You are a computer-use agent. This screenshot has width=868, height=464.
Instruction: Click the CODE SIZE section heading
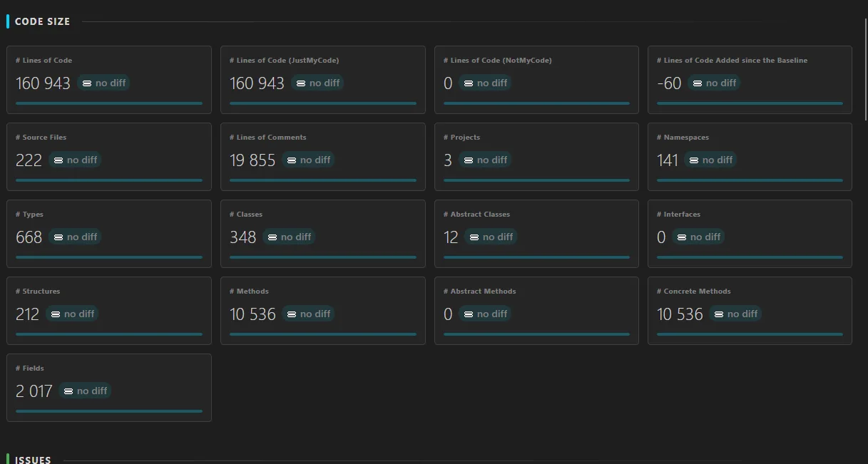pyautogui.click(x=42, y=21)
